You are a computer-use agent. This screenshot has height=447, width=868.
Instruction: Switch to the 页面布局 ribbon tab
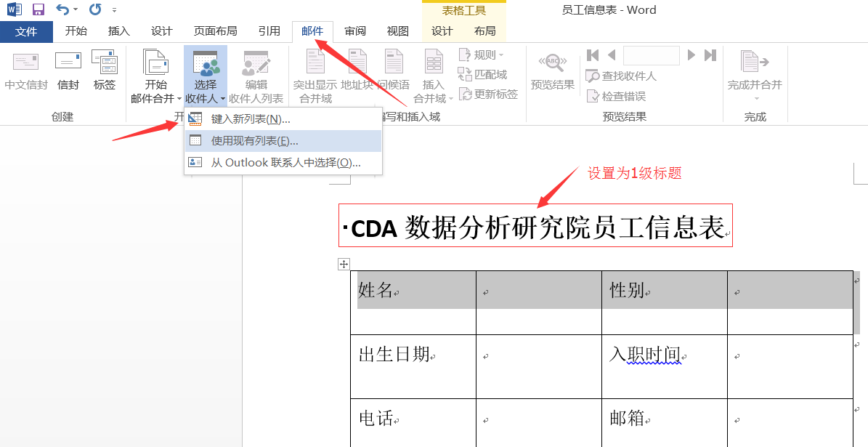215,31
